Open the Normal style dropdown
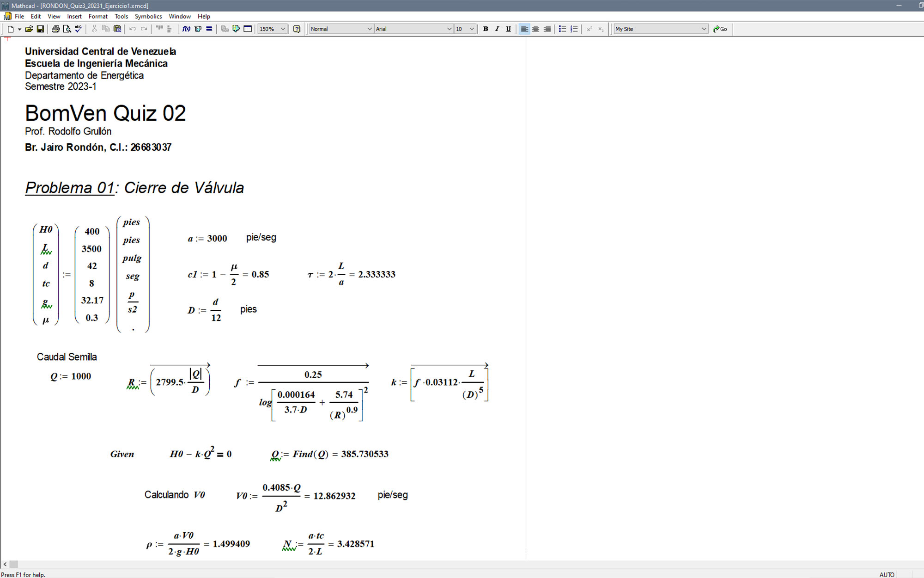924x578 pixels. [369, 29]
